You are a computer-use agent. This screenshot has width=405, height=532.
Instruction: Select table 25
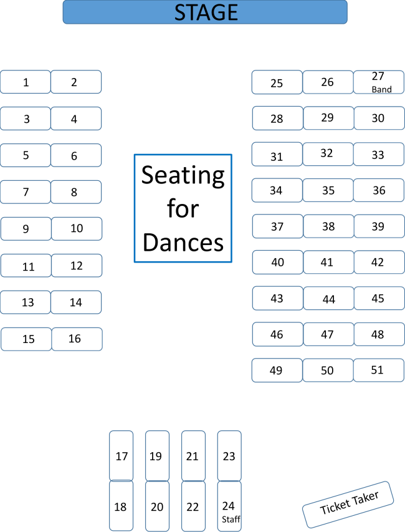pyautogui.click(x=277, y=82)
